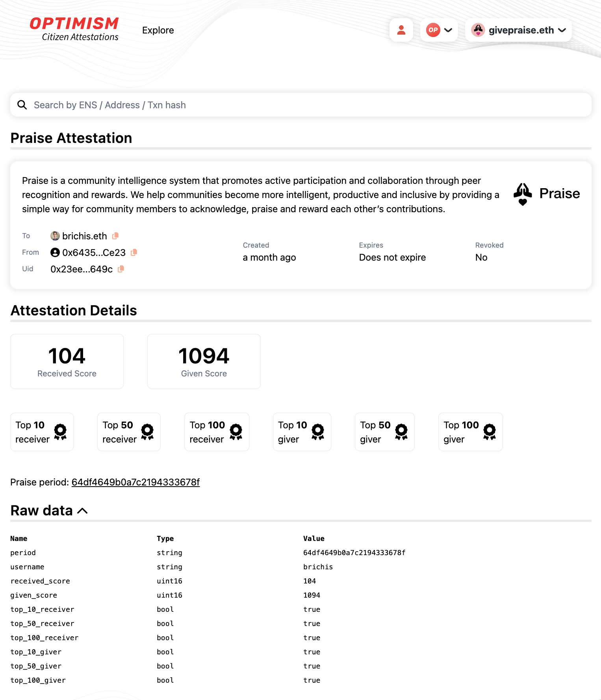Click the Praise hands logo icon
Image resolution: width=601 pixels, height=700 pixels.
523,194
